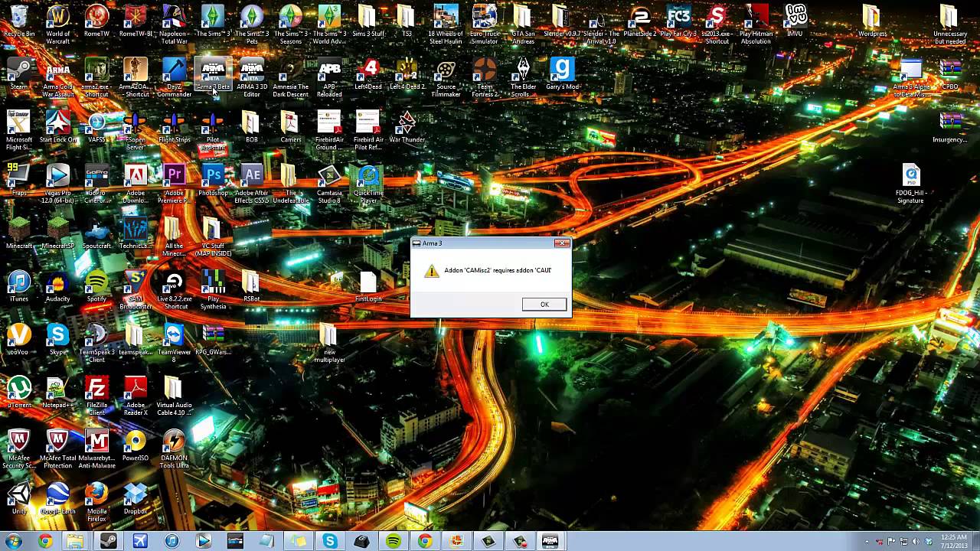This screenshot has height=551, width=980.
Task: Select the GTA San Andreas folder
Action: click(x=524, y=23)
